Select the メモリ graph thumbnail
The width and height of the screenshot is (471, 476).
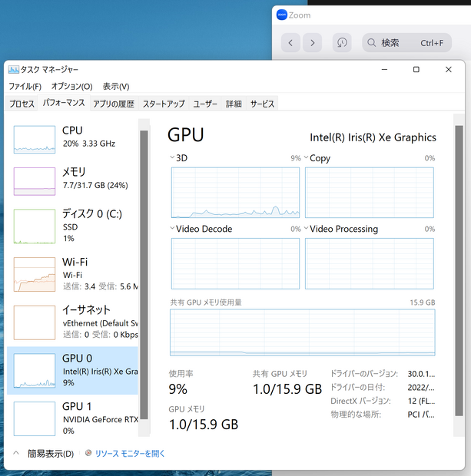pyautogui.click(x=35, y=180)
